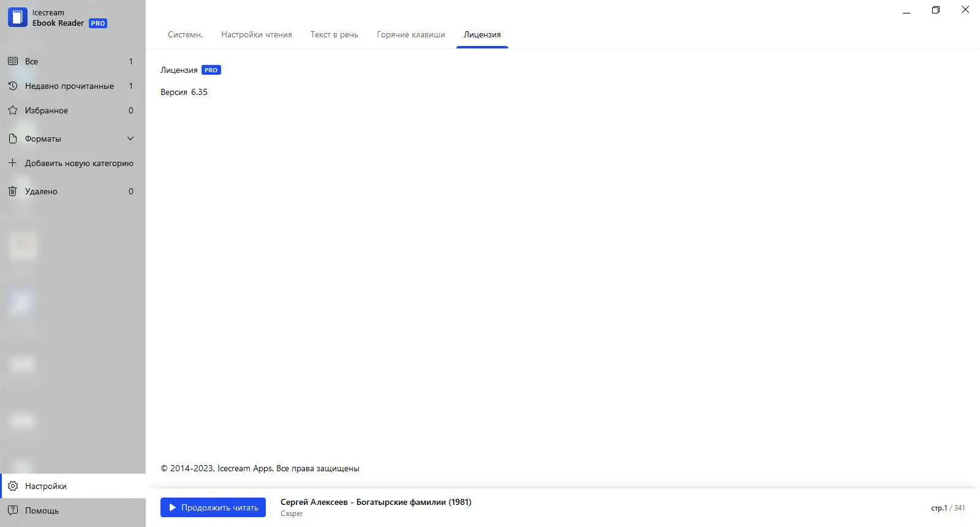
Task: Expand the Форматы chevron
Action: 130,138
